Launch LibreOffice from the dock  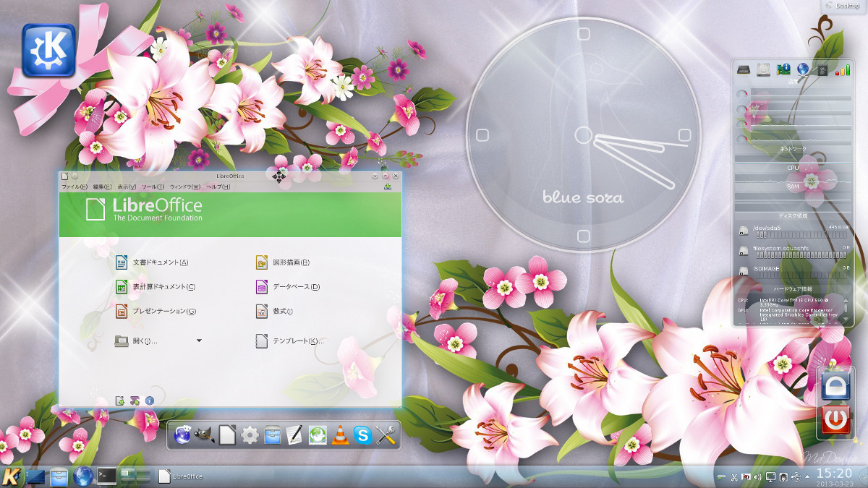click(x=227, y=435)
